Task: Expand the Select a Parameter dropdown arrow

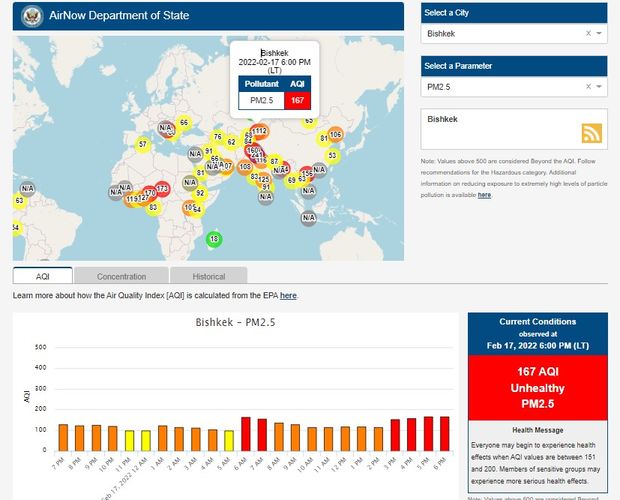Action: point(599,88)
